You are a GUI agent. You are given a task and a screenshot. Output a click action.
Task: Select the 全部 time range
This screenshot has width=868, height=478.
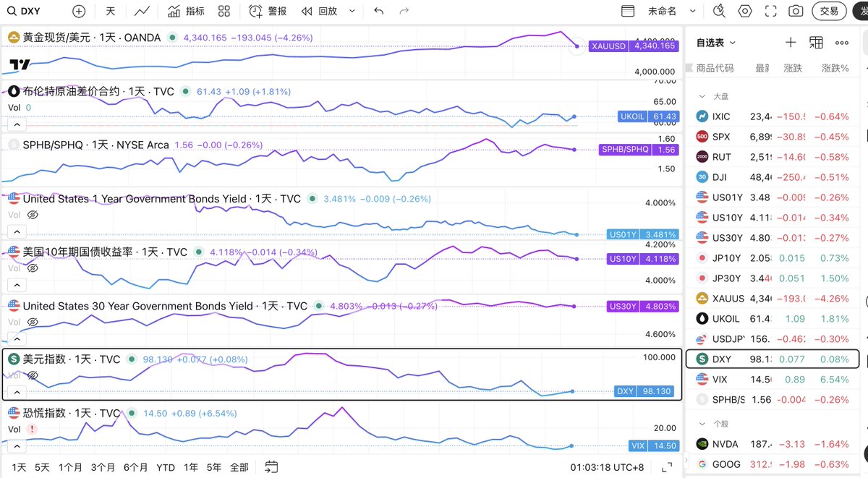coord(239,467)
